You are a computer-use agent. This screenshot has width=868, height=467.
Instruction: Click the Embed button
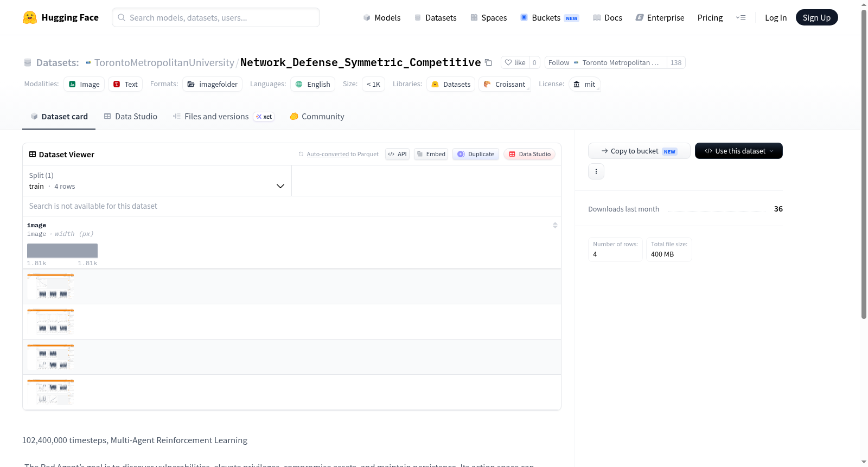[431, 154]
